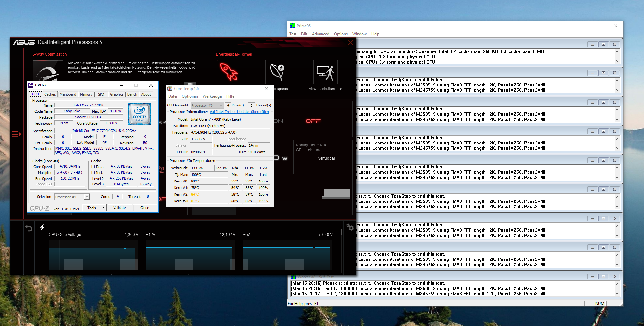Click the Core Temp title bar icon
644x326 pixels.
pos(170,89)
